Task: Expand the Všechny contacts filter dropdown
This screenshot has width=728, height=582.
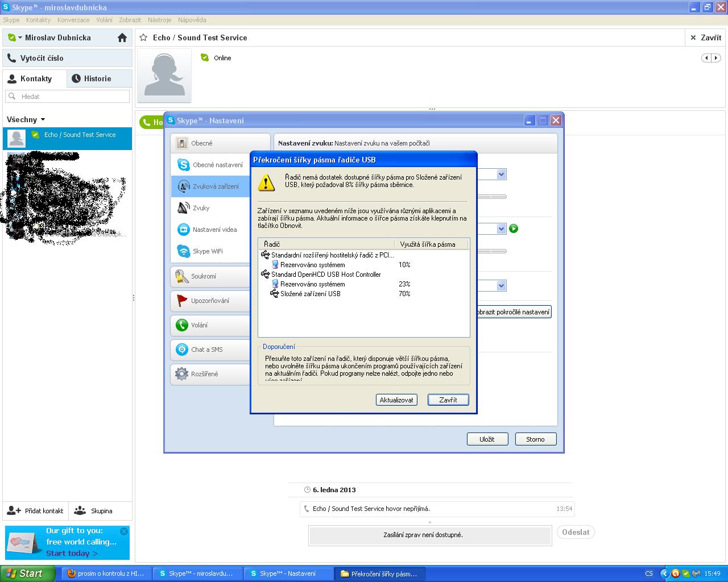Action: coord(26,119)
